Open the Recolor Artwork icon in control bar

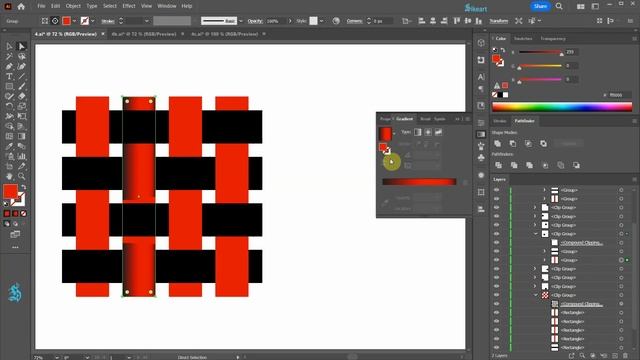click(x=336, y=21)
